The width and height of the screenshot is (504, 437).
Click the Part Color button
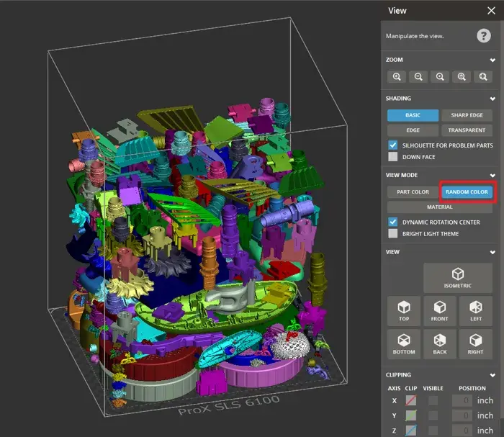pyautogui.click(x=413, y=192)
